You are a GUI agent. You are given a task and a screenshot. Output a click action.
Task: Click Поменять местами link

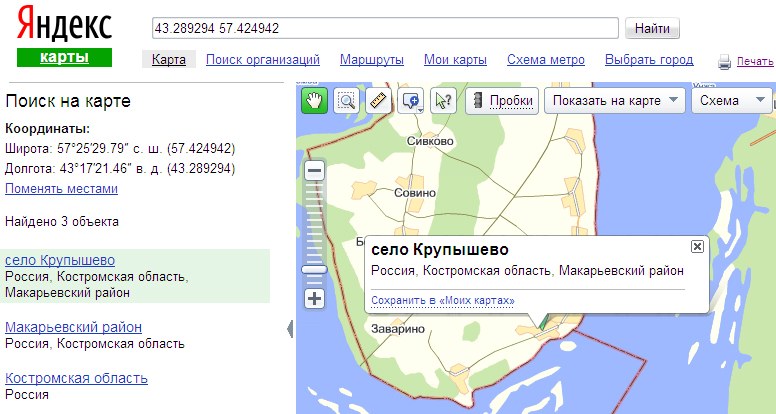61,188
